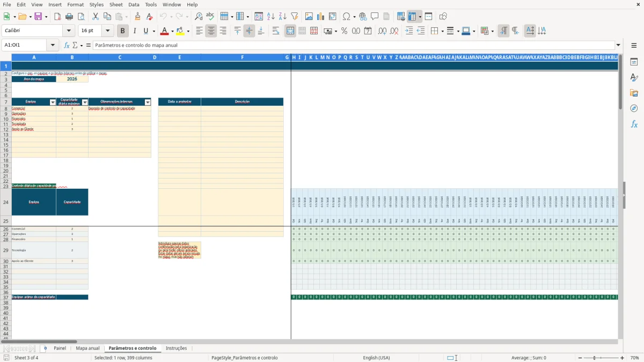Open the Sheet menu

(x=116, y=4)
